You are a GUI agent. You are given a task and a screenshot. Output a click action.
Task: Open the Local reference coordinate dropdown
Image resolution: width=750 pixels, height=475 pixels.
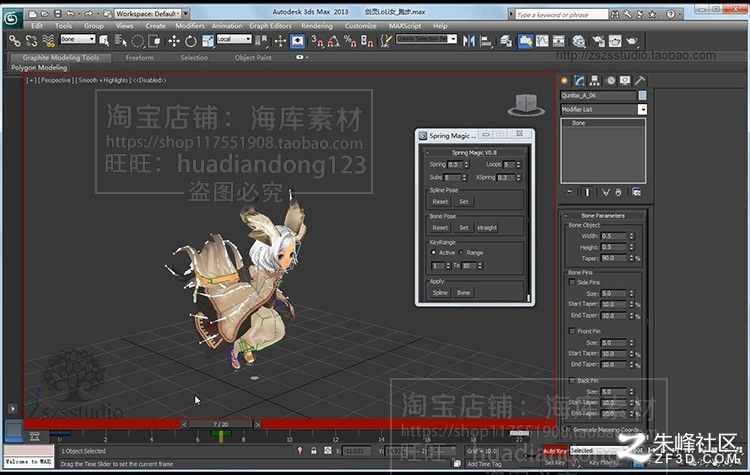(234, 39)
